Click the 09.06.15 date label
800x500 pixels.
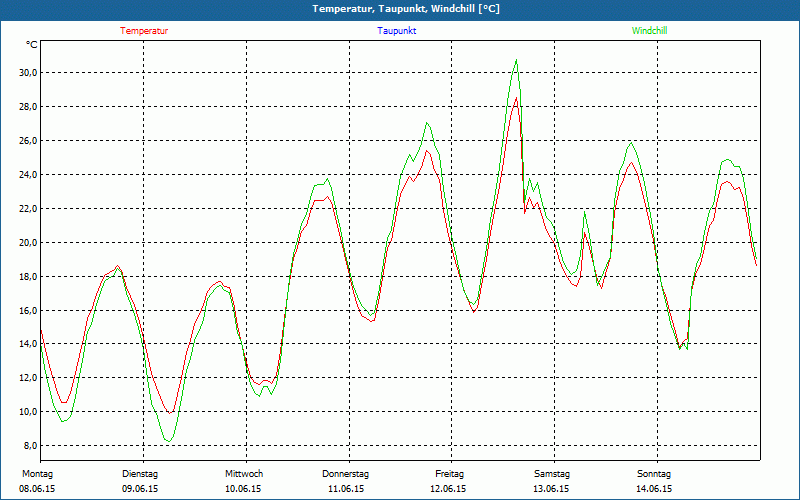tap(140, 489)
